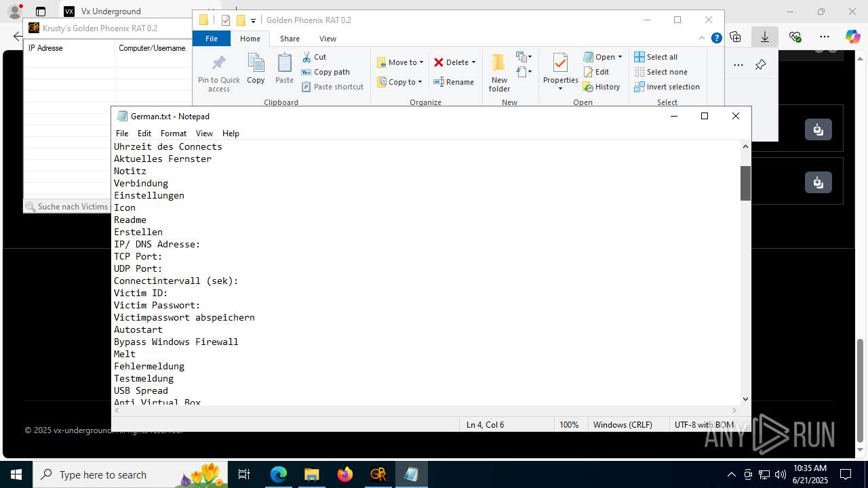Open Easy access dropdown in ribbon

[524, 71]
